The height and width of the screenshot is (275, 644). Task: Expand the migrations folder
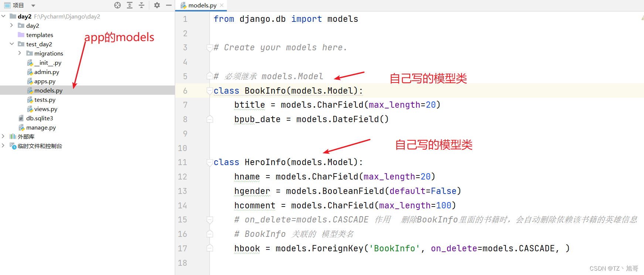click(20, 53)
